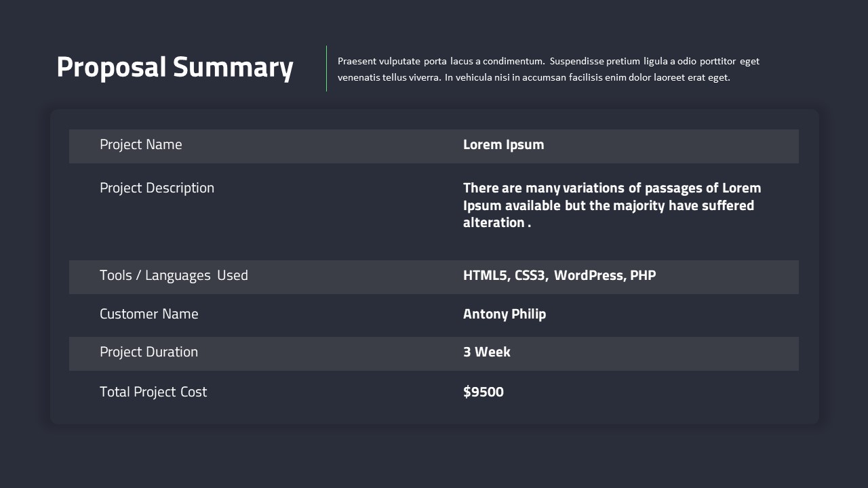Click the Tools / Languages Used label
Viewport: 868px width, 488px height.
174,275
